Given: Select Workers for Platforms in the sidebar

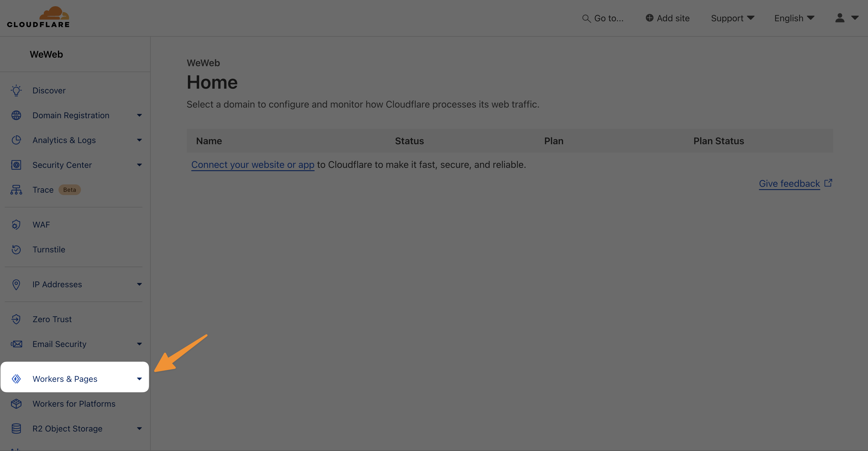Looking at the screenshot, I should click(74, 403).
